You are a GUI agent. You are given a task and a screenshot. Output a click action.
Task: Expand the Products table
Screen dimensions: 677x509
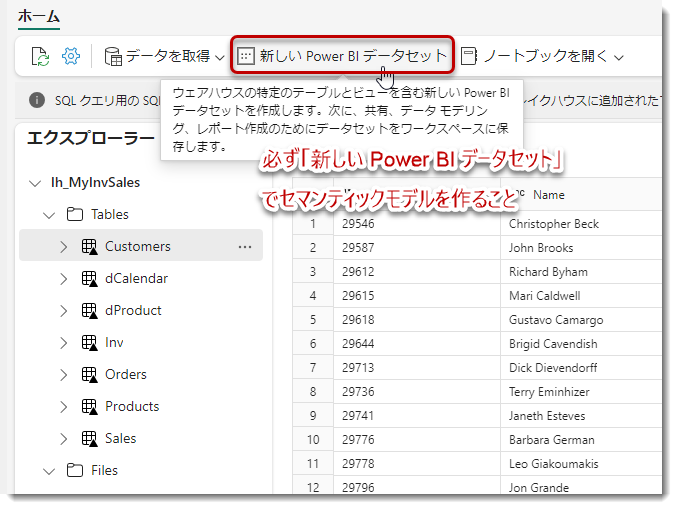[63, 407]
